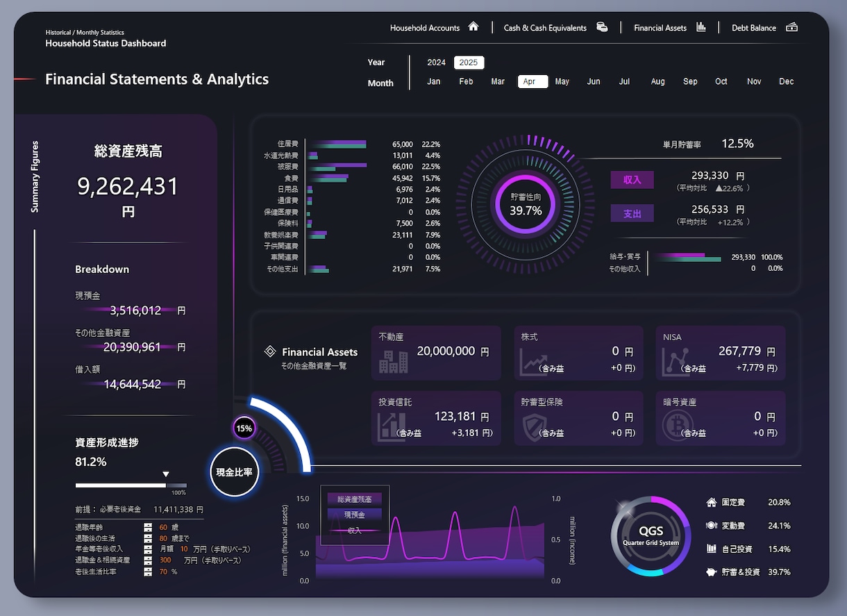Click the 15% cash ratio badge

[244, 428]
